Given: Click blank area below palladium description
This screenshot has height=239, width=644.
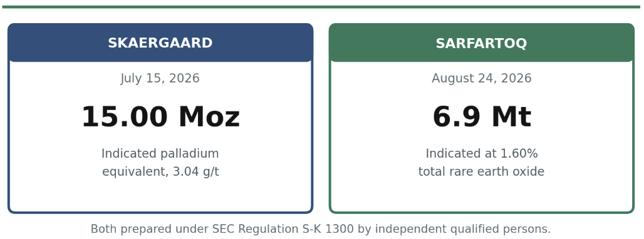Looking at the screenshot, I should coord(160,195).
